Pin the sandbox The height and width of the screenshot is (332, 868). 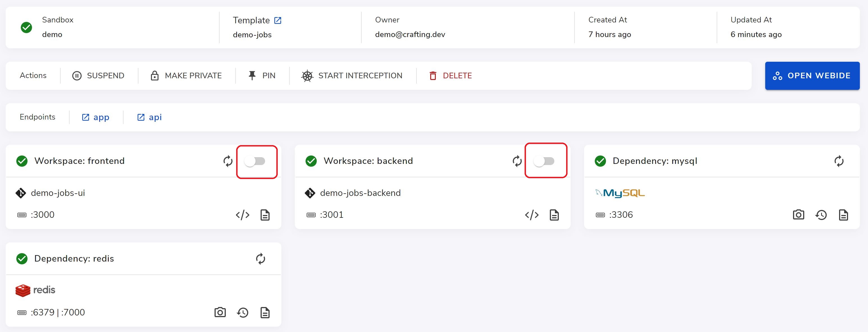coord(262,76)
